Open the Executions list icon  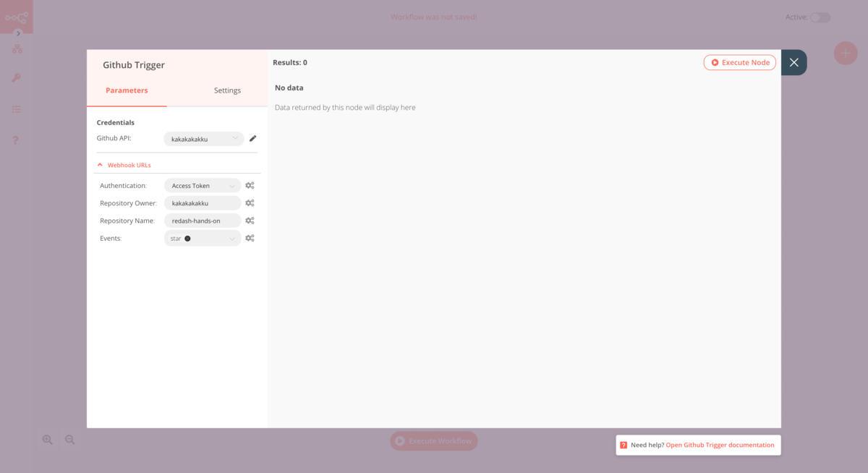click(x=17, y=109)
